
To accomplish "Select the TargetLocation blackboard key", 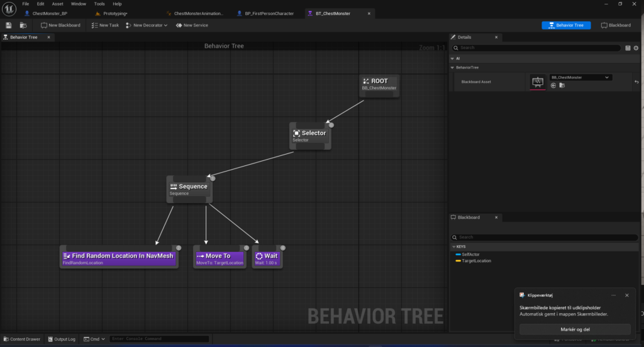I will click(x=476, y=261).
